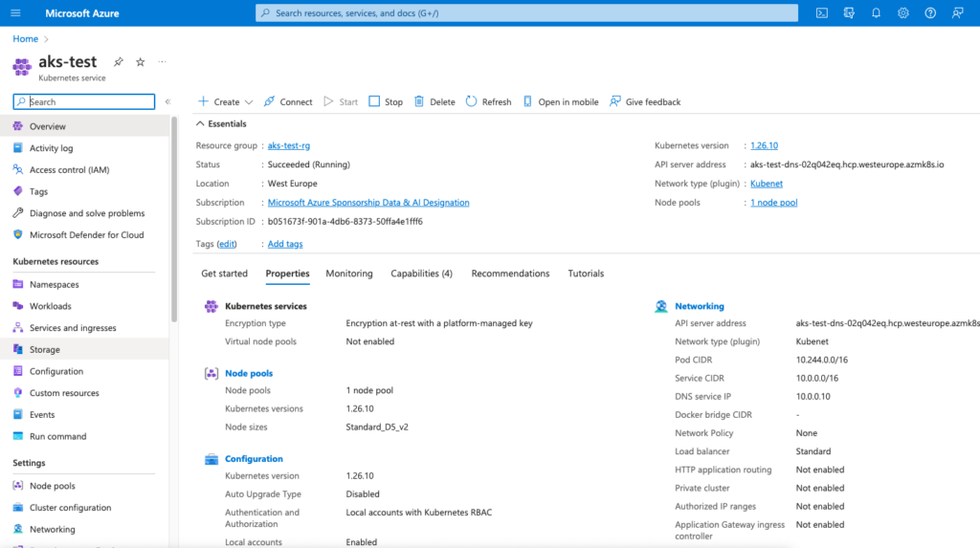Click the left sidebar scrollbar
The width and height of the screenshot is (980, 548).
[x=174, y=220]
